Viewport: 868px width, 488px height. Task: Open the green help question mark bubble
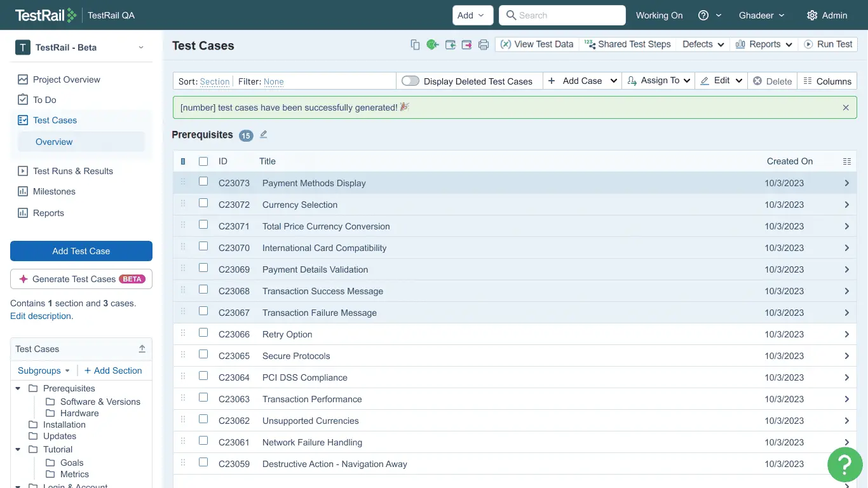coord(844,464)
